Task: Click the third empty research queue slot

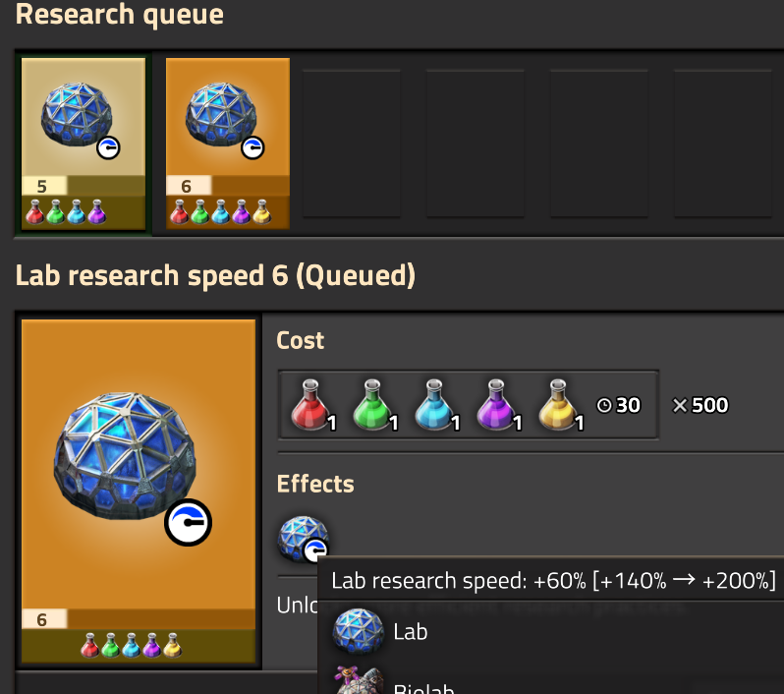Action: click(x=351, y=144)
